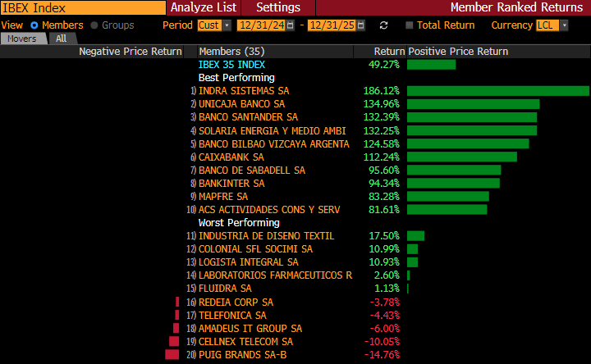Enable the Total Return checkbox
The image size is (591, 364).
tap(410, 25)
